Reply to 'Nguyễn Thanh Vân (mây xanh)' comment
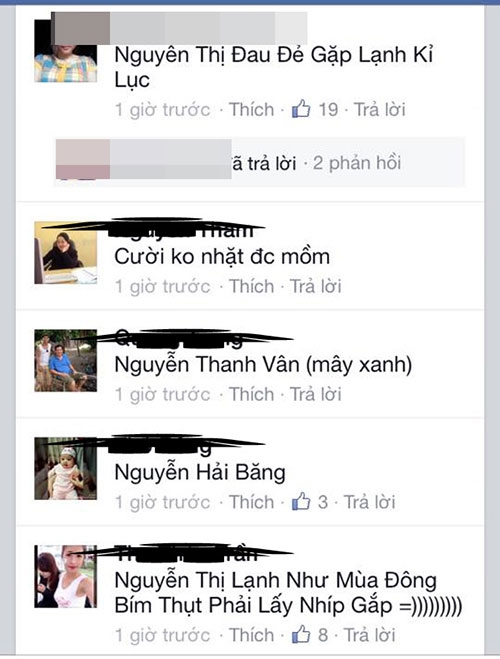This screenshot has height=659, width=500. click(316, 394)
